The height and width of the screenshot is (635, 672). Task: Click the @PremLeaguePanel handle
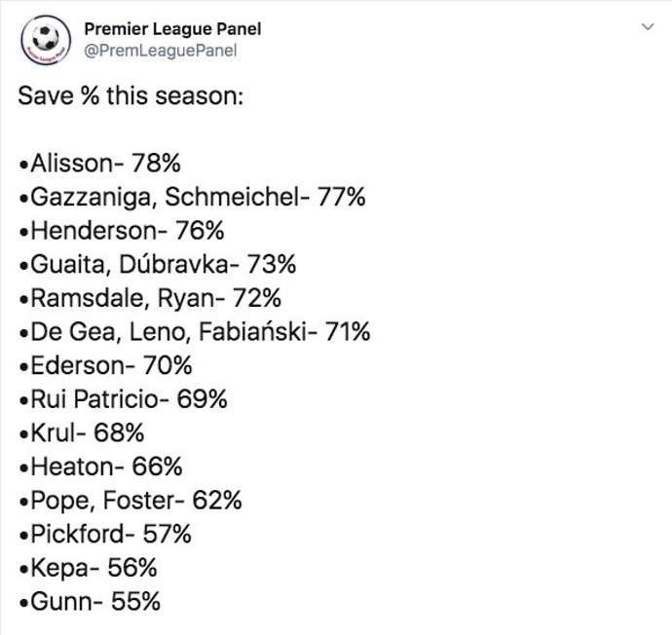[x=161, y=51]
